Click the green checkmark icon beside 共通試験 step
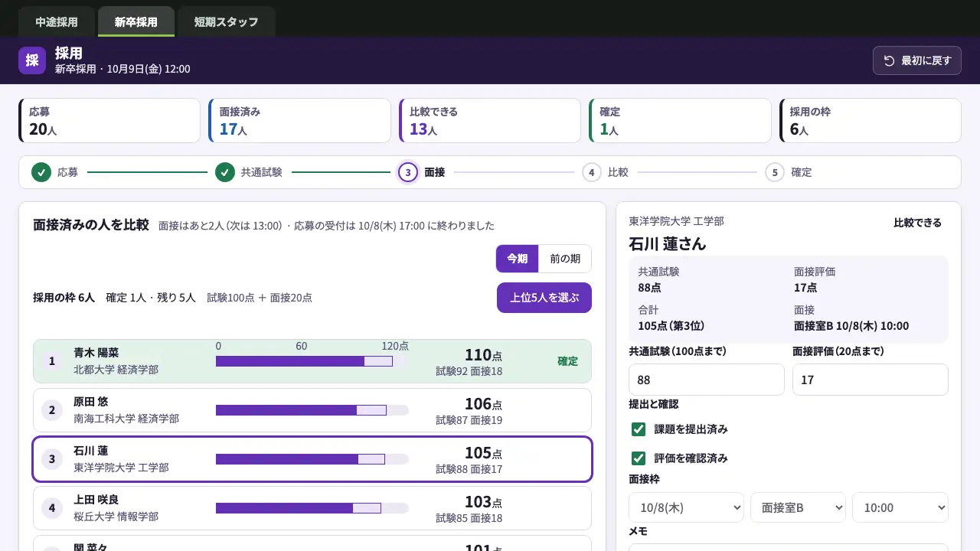 coord(225,172)
